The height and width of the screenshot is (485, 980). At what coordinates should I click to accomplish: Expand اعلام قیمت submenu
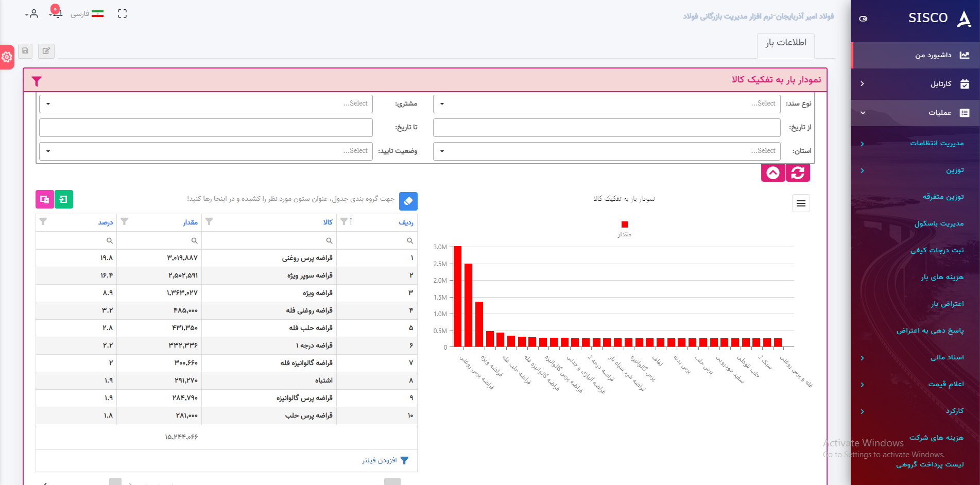coord(916,384)
